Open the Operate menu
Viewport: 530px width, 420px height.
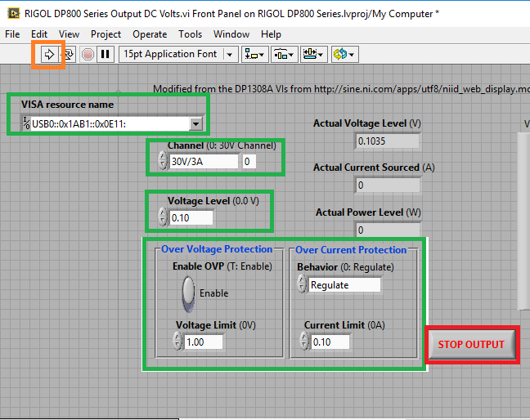(x=150, y=34)
